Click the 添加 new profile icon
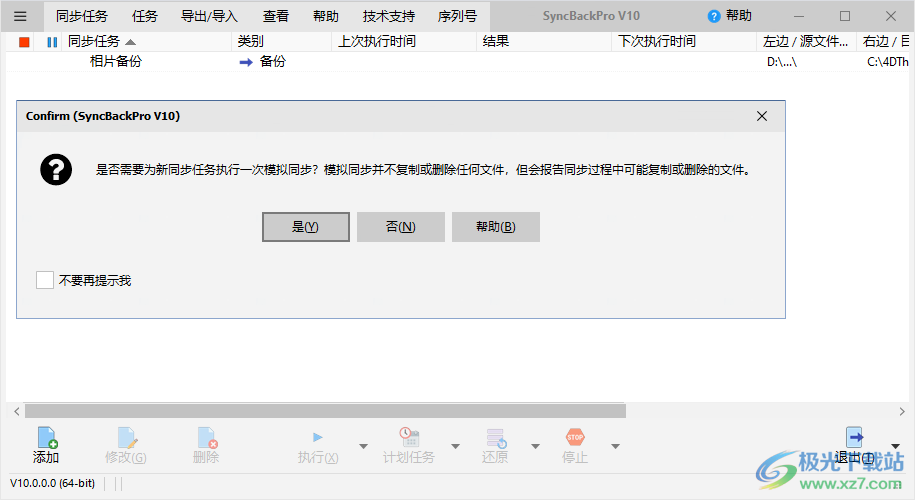 [46, 438]
